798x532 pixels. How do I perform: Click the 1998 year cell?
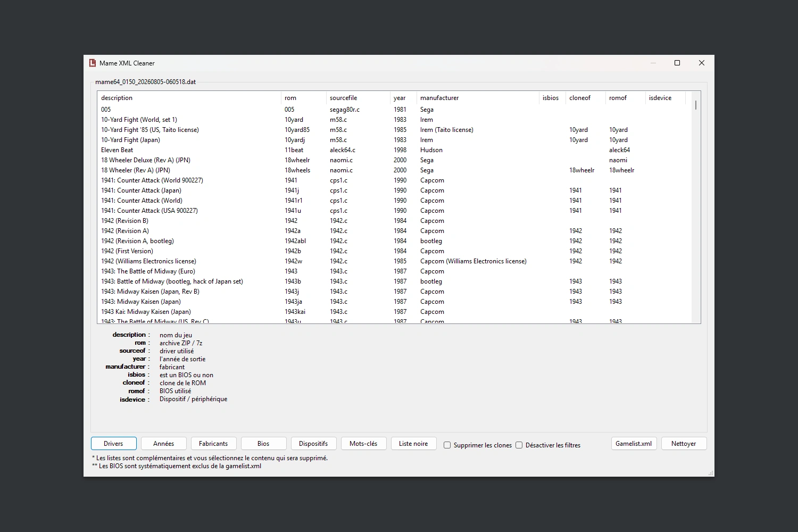[400, 150]
